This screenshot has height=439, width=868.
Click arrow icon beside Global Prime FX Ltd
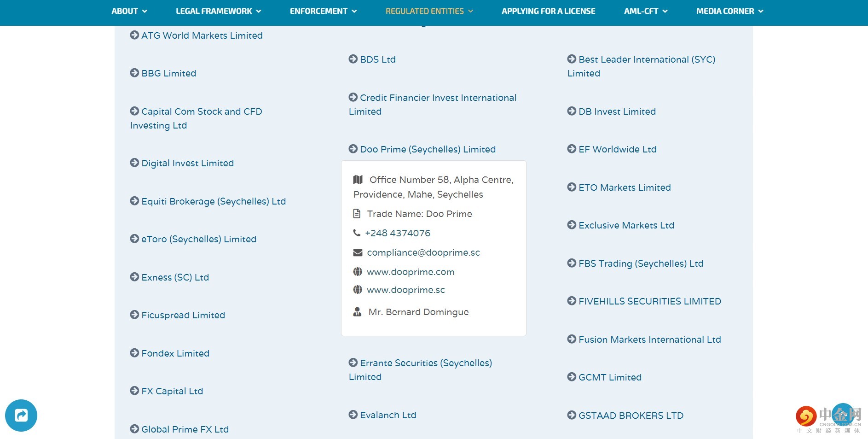click(134, 429)
